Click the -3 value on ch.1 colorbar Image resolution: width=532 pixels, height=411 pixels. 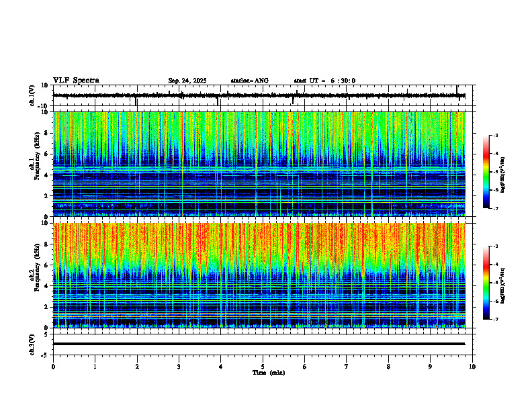pos(496,135)
